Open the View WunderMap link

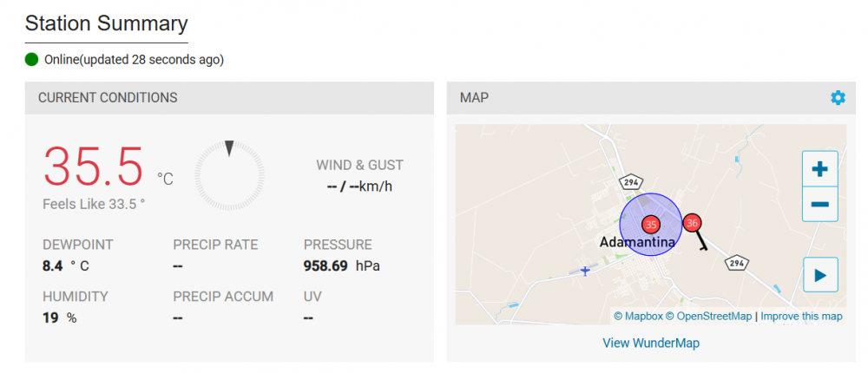[651, 343]
